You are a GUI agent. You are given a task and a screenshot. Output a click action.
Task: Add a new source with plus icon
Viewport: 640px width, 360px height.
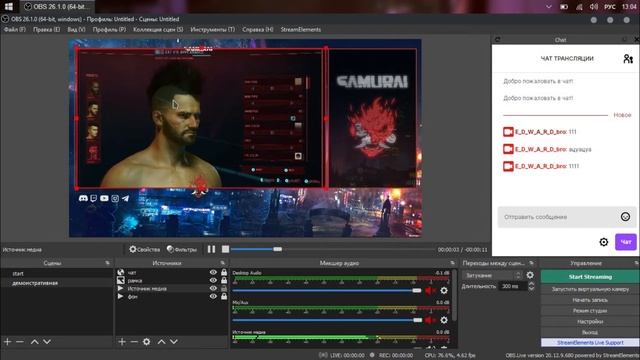coord(122,342)
